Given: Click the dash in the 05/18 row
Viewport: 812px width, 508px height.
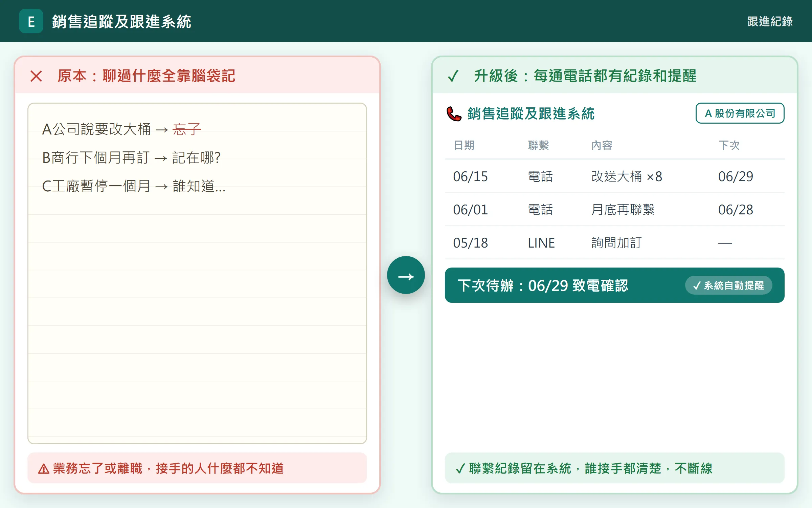Looking at the screenshot, I should pyautogui.click(x=725, y=243).
